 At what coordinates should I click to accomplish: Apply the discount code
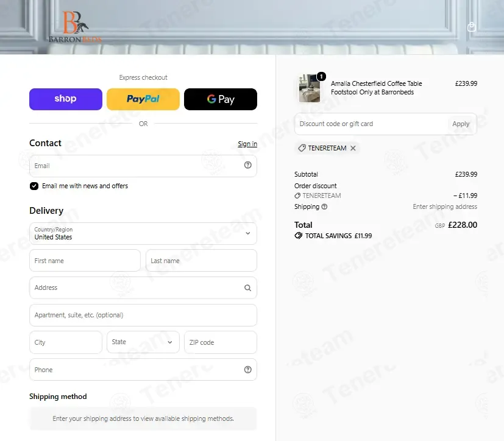tap(461, 124)
